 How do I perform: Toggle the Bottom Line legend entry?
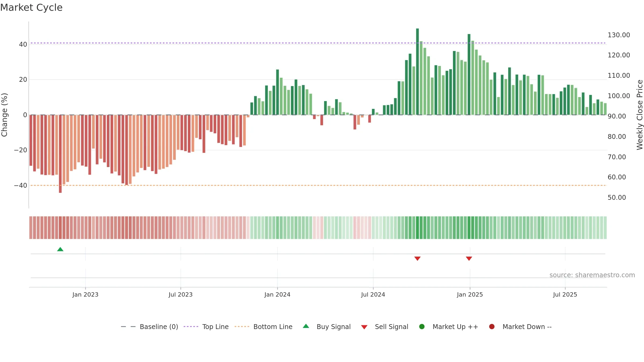point(264,327)
